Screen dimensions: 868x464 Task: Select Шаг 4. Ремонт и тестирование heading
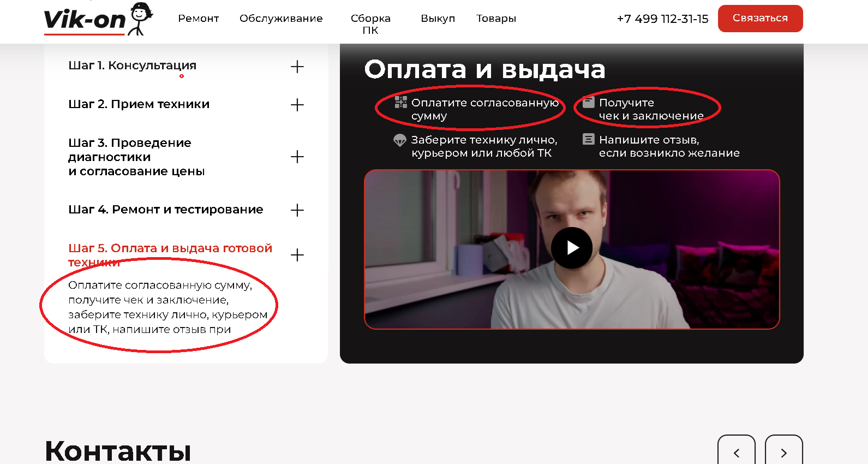click(165, 210)
